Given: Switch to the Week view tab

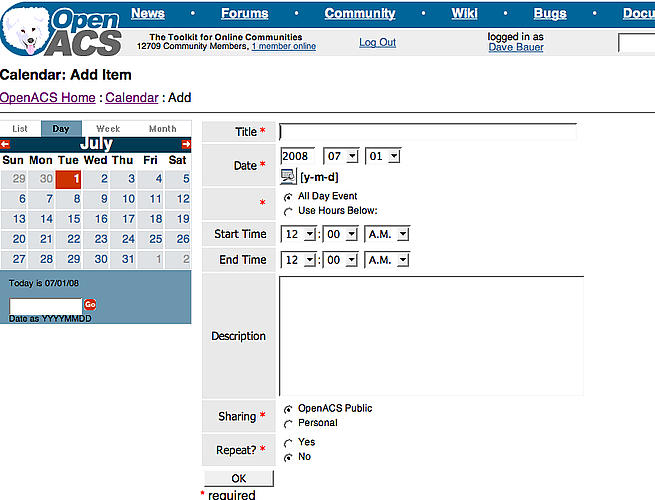Looking at the screenshot, I should [108, 129].
